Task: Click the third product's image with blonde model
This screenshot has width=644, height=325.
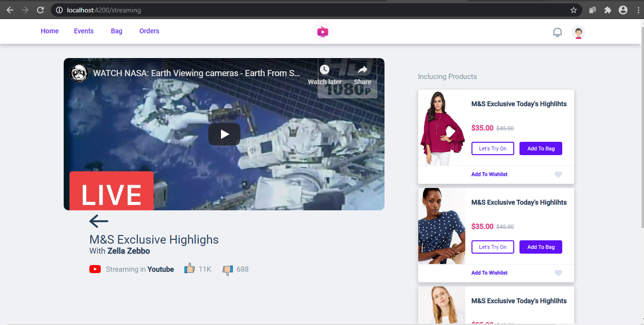Action: tap(442, 305)
